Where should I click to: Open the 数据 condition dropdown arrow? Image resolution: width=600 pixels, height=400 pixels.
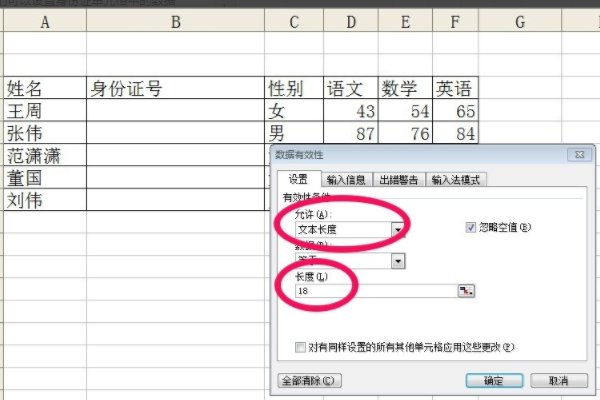click(x=398, y=261)
